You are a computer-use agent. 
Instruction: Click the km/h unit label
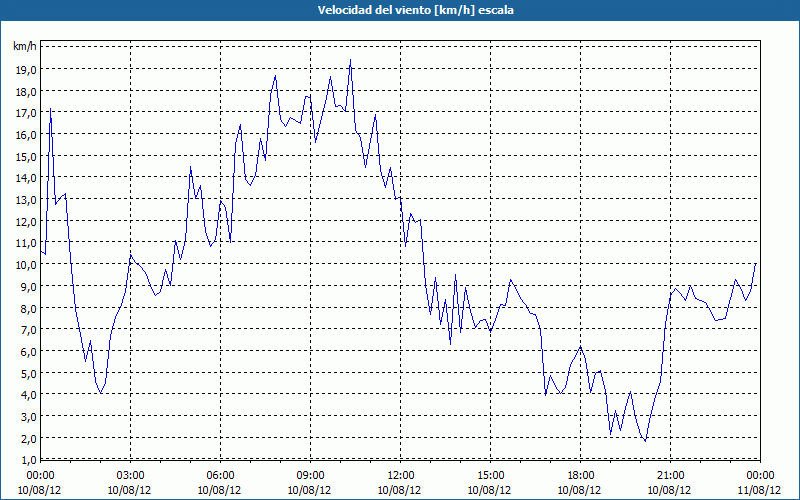(25, 47)
